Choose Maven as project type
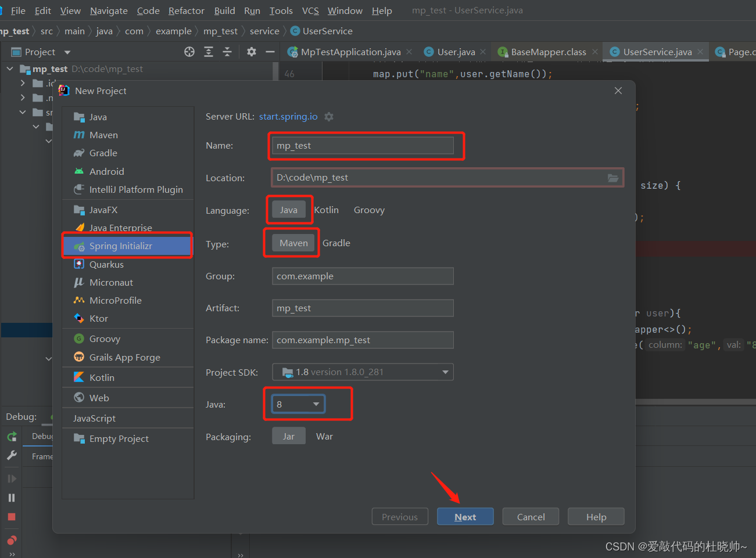 [x=293, y=243]
